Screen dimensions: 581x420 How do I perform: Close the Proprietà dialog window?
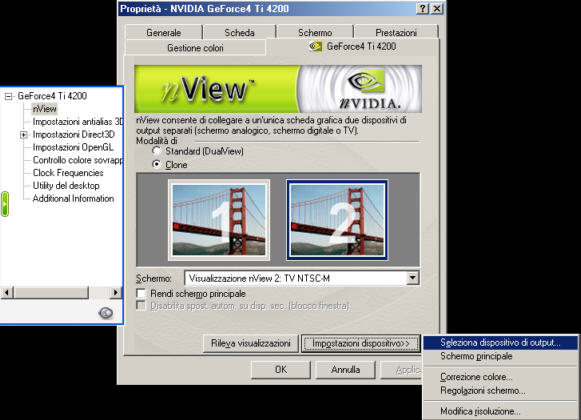[437, 9]
